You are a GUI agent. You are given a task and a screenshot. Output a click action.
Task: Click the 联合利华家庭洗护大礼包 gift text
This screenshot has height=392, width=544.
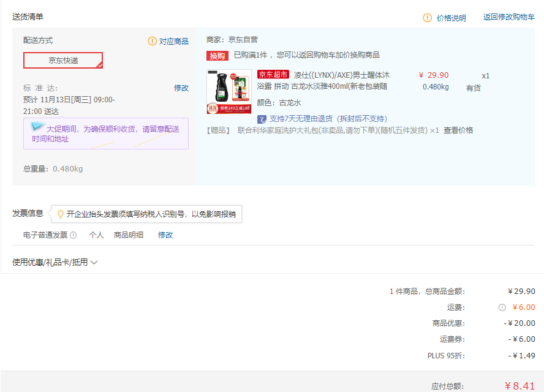click(x=333, y=130)
